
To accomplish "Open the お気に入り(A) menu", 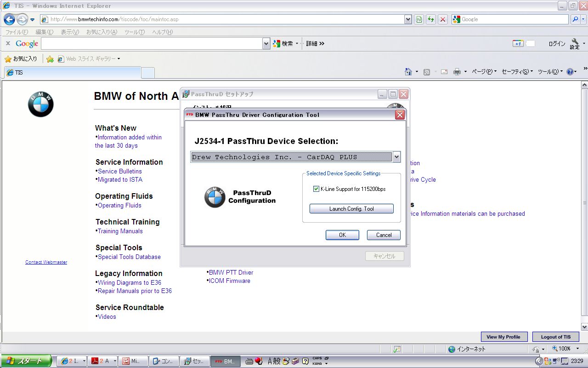I will click(102, 32).
